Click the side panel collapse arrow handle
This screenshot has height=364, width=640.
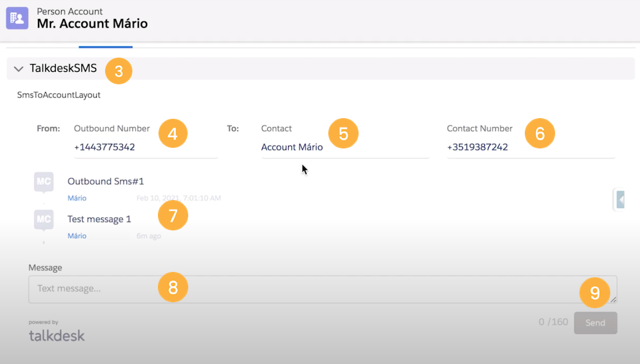pyautogui.click(x=620, y=200)
